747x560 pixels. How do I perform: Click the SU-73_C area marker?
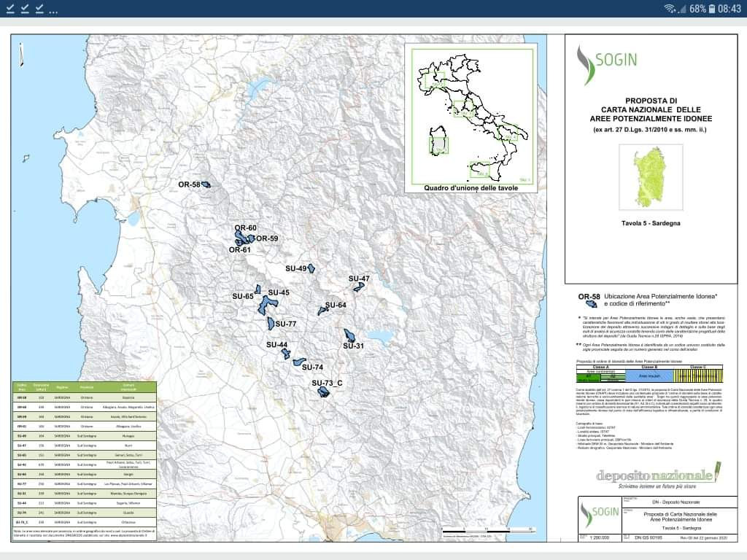pyautogui.click(x=324, y=392)
